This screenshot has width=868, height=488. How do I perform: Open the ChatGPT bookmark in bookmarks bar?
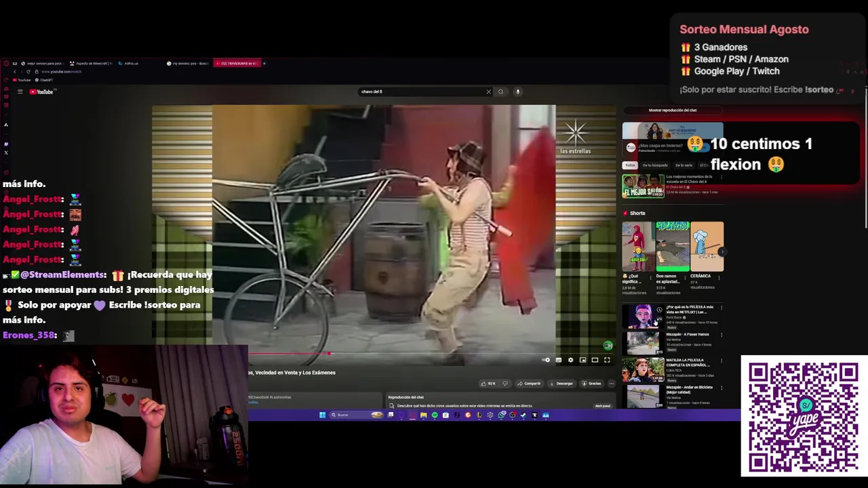[44, 80]
